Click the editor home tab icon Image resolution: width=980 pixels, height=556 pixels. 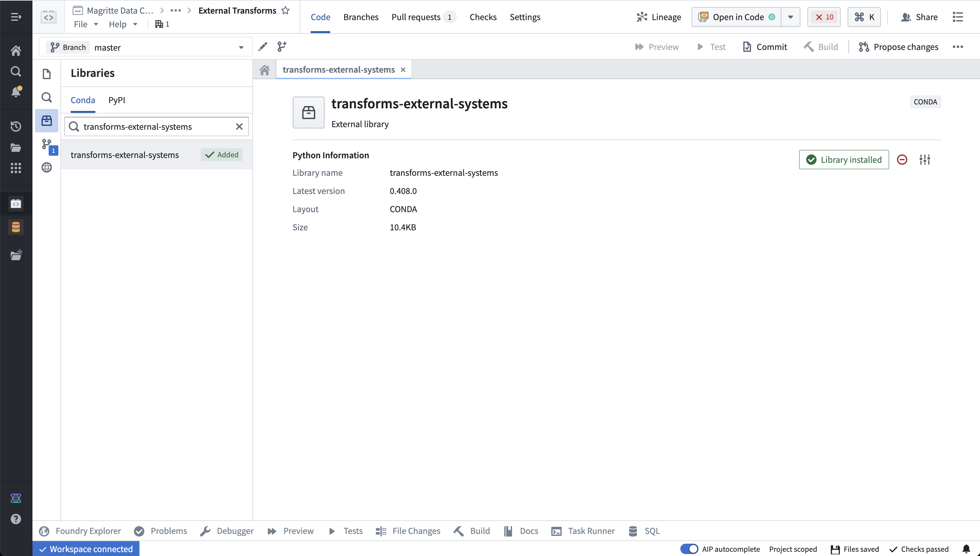(264, 69)
